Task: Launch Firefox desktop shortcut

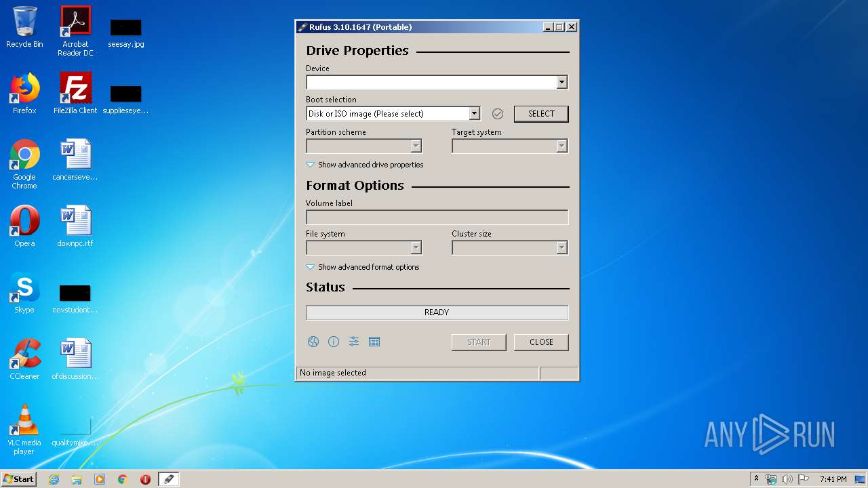Action: (x=24, y=94)
